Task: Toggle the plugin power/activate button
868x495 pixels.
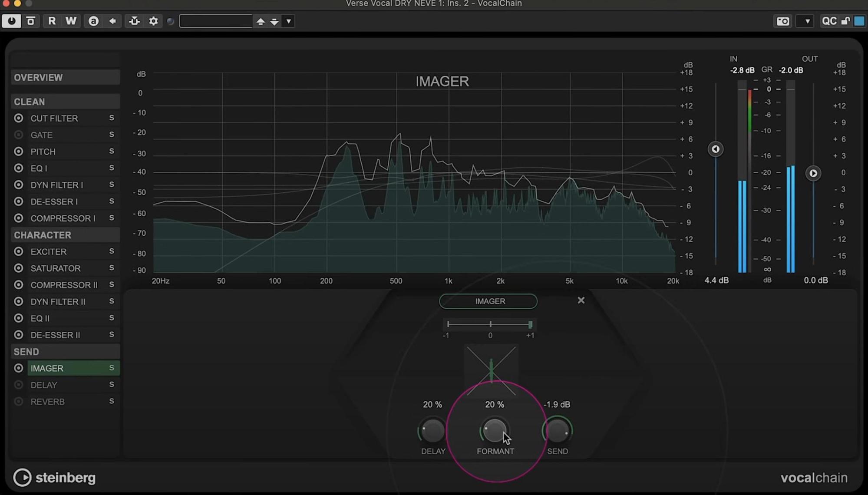Action: [11, 21]
